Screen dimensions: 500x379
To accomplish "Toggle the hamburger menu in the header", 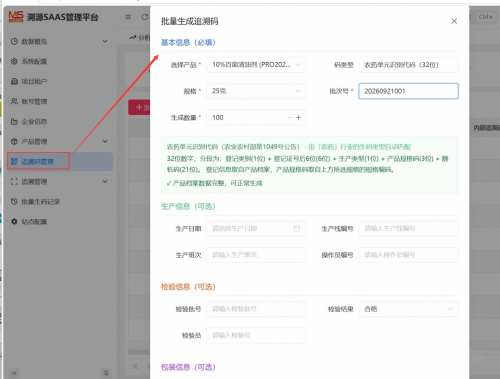I will point(128,17).
